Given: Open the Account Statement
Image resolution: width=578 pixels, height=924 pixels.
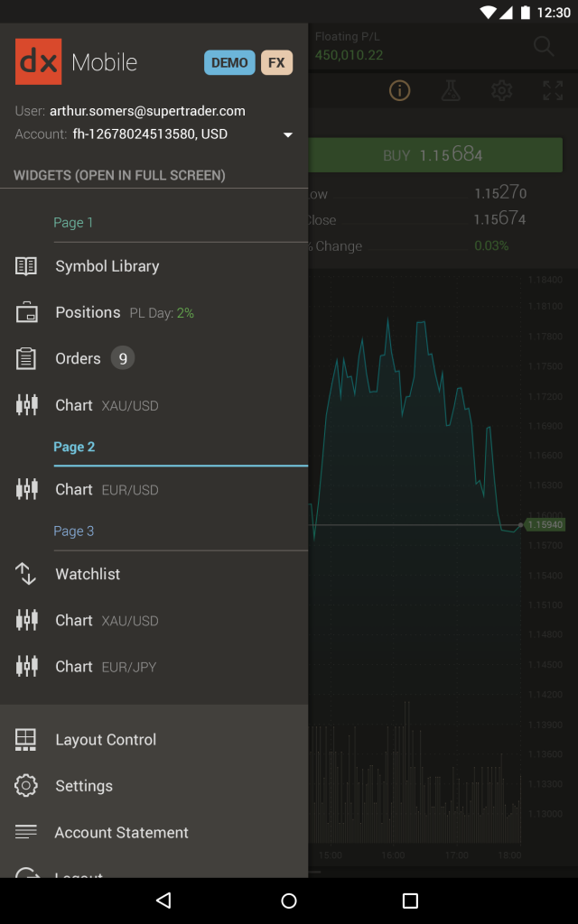Looking at the screenshot, I should coord(121,832).
